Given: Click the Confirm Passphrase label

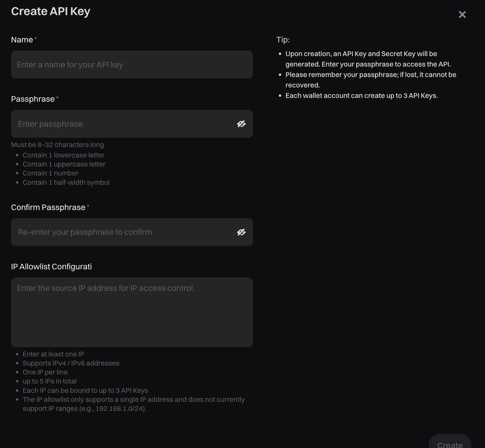Looking at the screenshot, I should tap(48, 208).
